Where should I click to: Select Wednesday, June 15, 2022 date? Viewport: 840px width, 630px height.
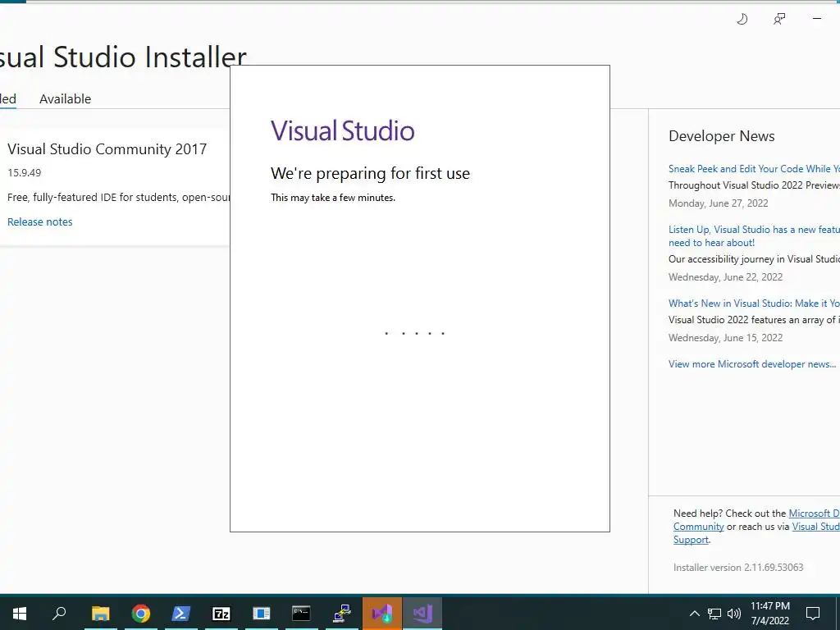(x=725, y=337)
